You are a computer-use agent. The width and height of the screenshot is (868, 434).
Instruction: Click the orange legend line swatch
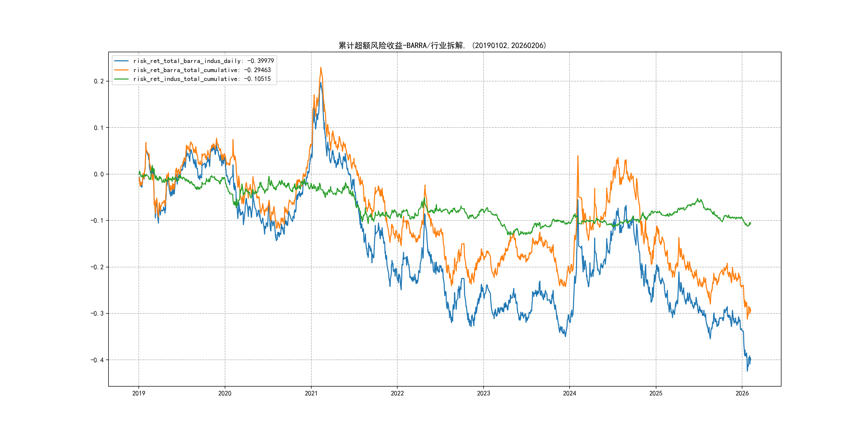pos(121,70)
